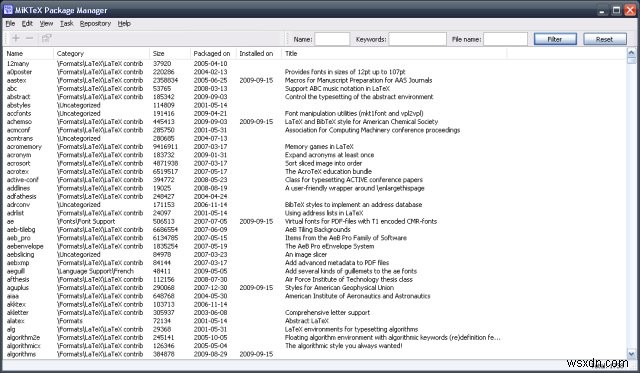
Task: Open the Task menu
Action: pyautogui.click(x=67, y=24)
